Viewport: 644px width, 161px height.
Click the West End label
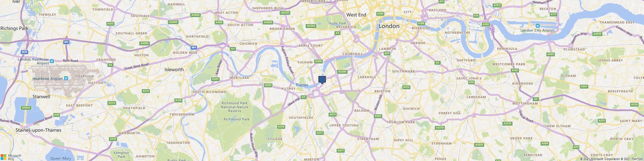pos(356,15)
